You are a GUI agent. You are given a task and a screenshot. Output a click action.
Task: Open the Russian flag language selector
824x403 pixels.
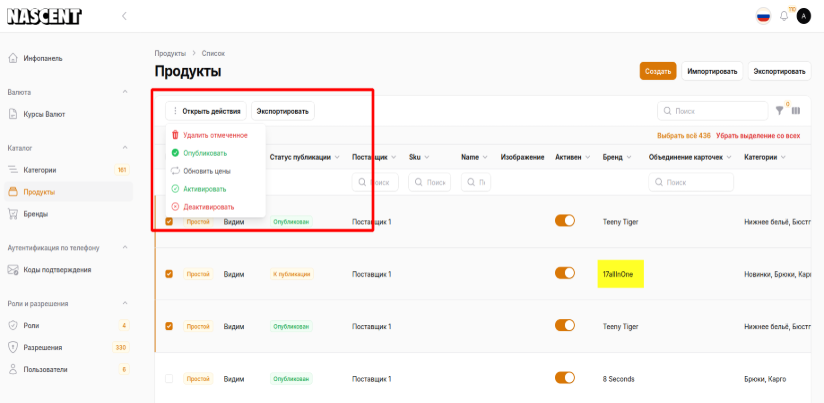tap(764, 16)
